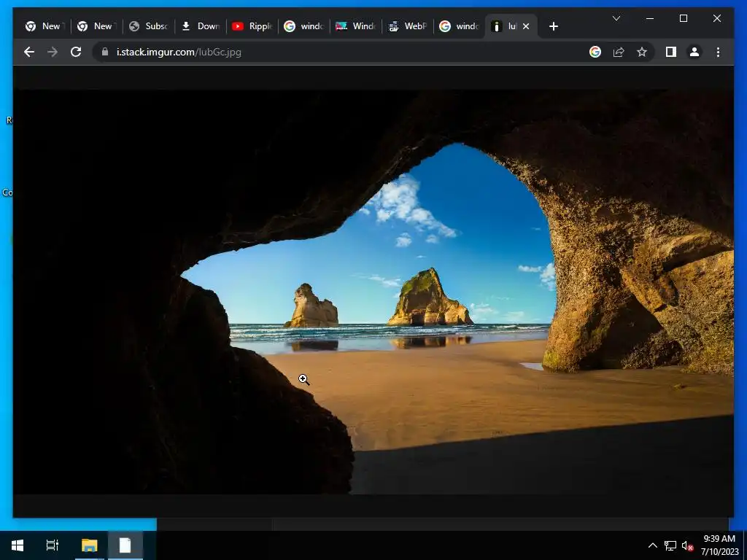
Task: View site information via the lock icon
Action: 104,52
